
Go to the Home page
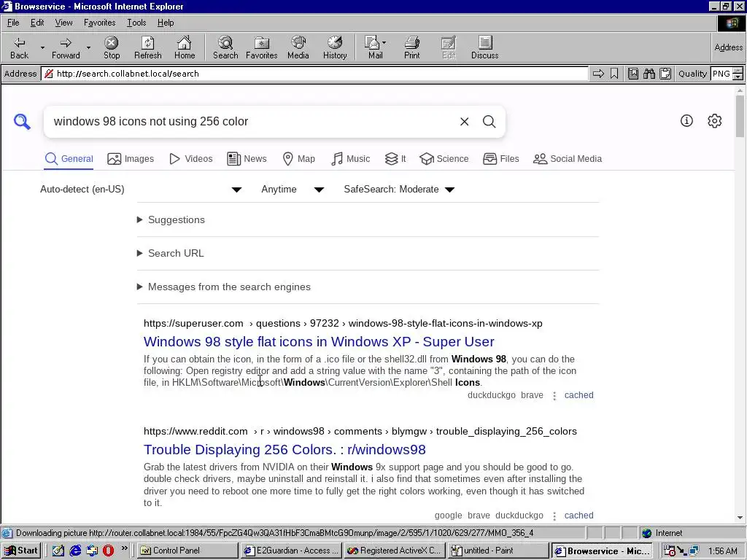[185, 47]
